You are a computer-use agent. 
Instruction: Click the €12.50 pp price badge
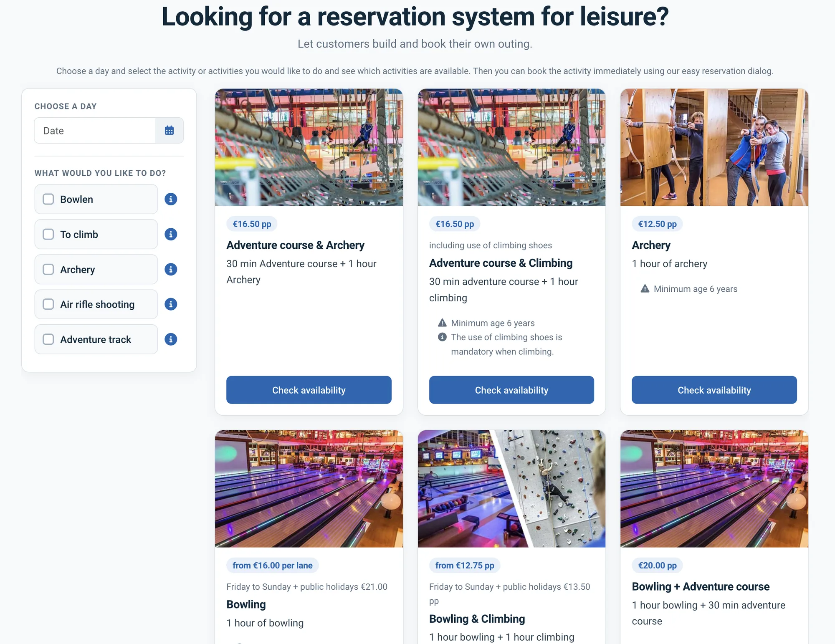[x=657, y=224]
